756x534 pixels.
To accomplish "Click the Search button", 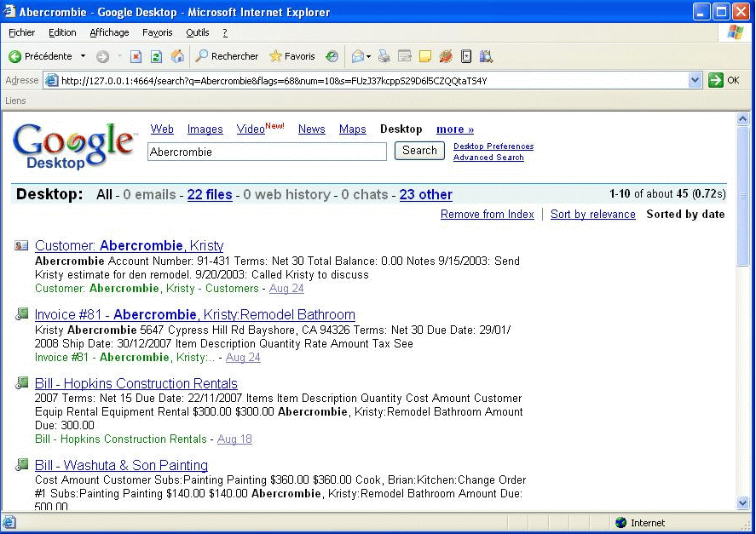I will pyautogui.click(x=419, y=151).
